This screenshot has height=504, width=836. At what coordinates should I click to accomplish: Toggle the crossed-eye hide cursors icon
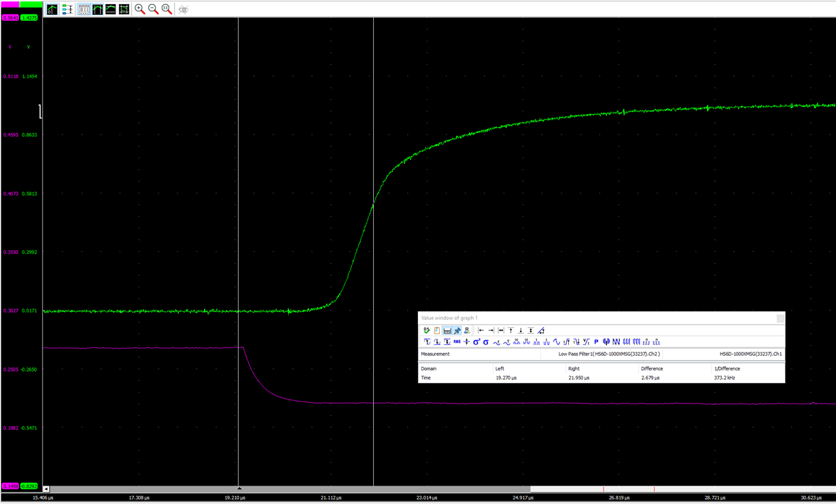click(182, 9)
